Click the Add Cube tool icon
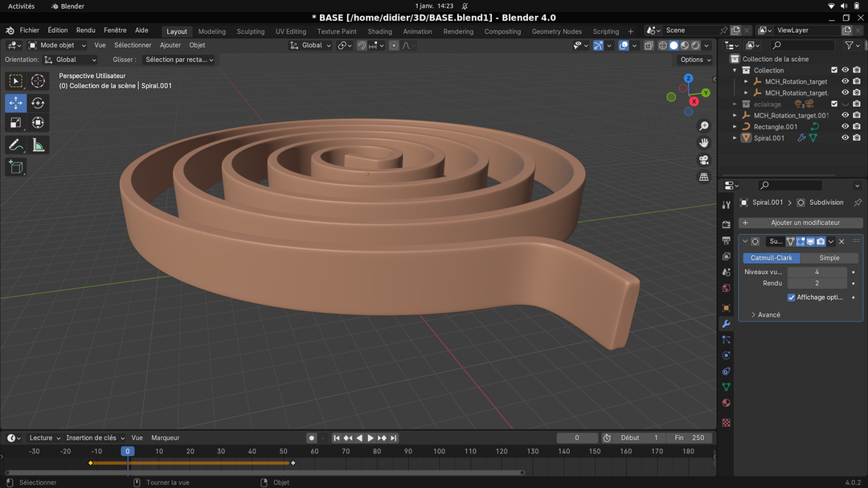This screenshot has height=488, width=868. pos(15,166)
